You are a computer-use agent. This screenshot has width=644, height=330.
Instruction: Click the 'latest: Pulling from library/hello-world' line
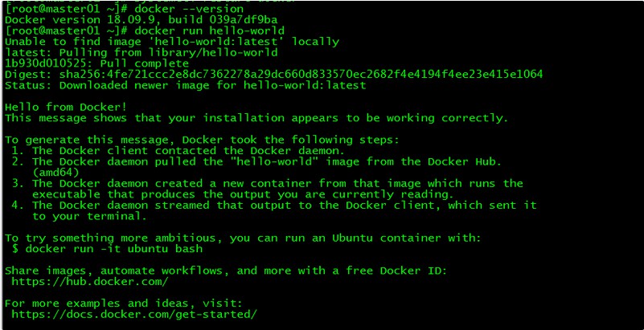pyautogui.click(x=142, y=52)
